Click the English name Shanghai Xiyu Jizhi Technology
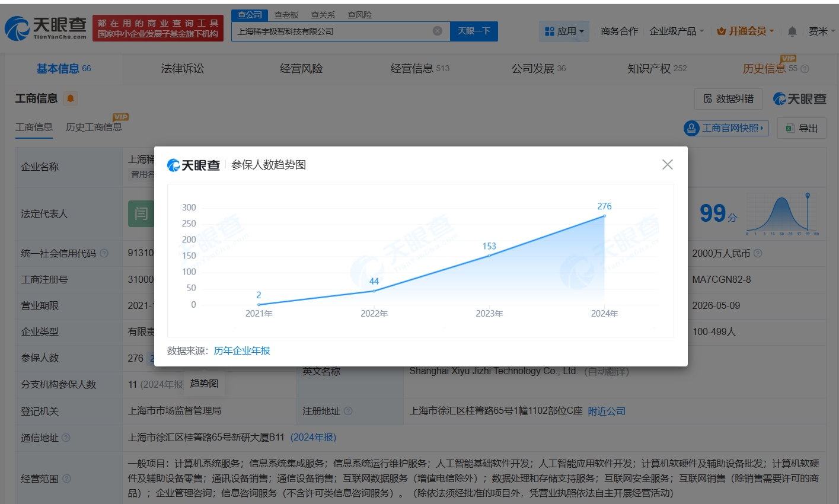839x504 pixels. pyautogui.click(x=493, y=371)
